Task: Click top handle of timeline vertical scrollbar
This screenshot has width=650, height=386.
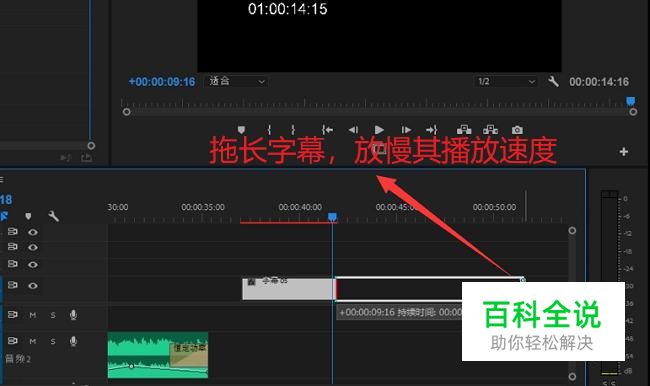Action: pyautogui.click(x=572, y=231)
